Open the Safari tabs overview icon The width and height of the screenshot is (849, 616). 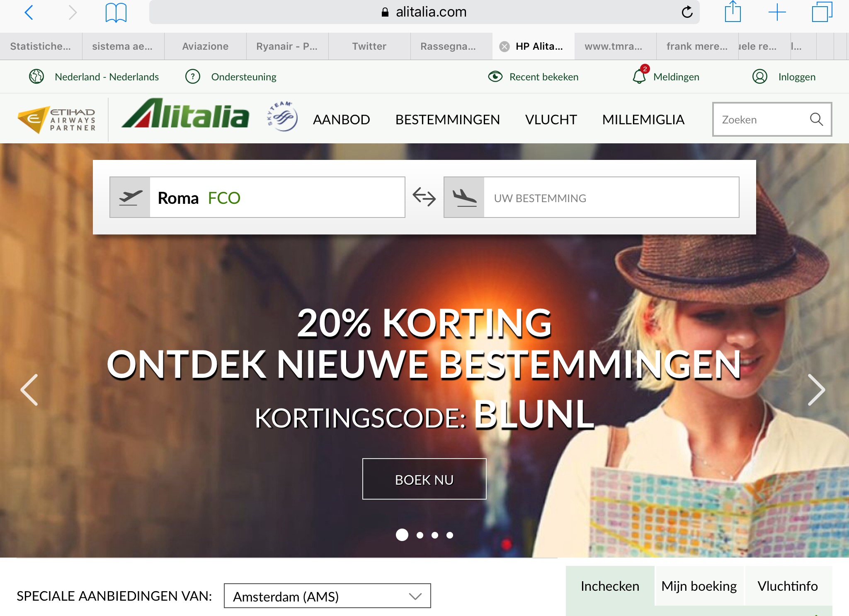point(822,12)
